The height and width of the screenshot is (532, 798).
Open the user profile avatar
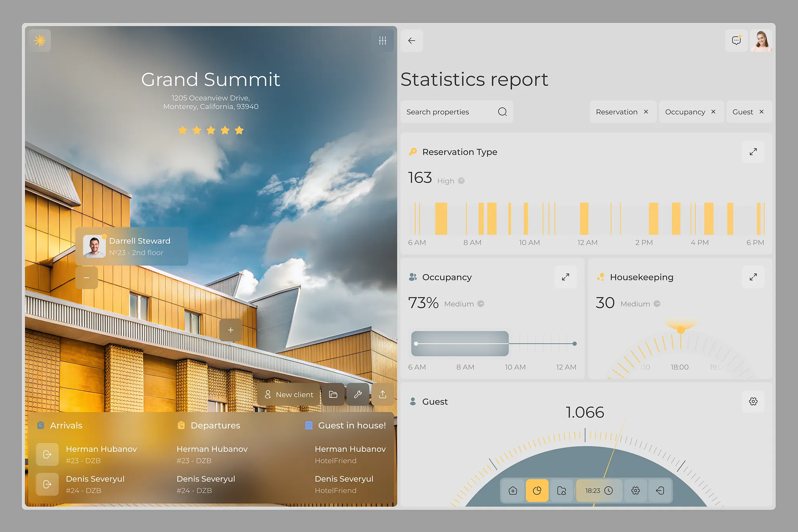pos(761,41)
